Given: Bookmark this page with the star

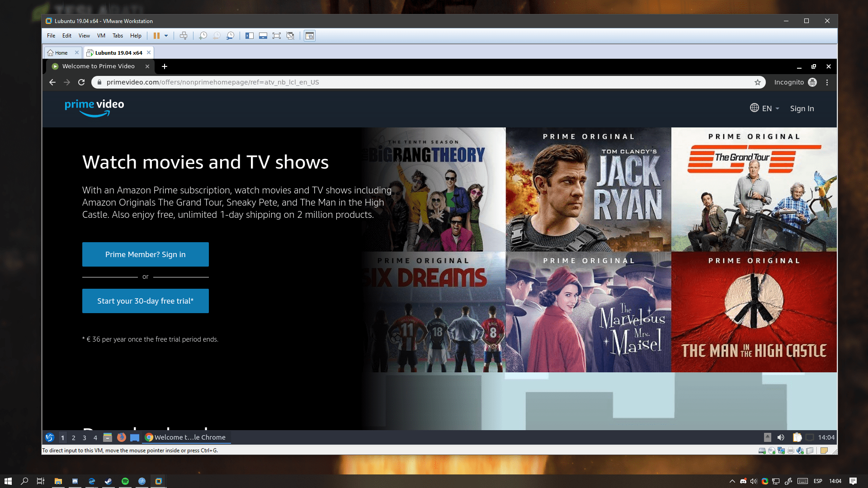Looking at the screenshot, I should [758, 82].
